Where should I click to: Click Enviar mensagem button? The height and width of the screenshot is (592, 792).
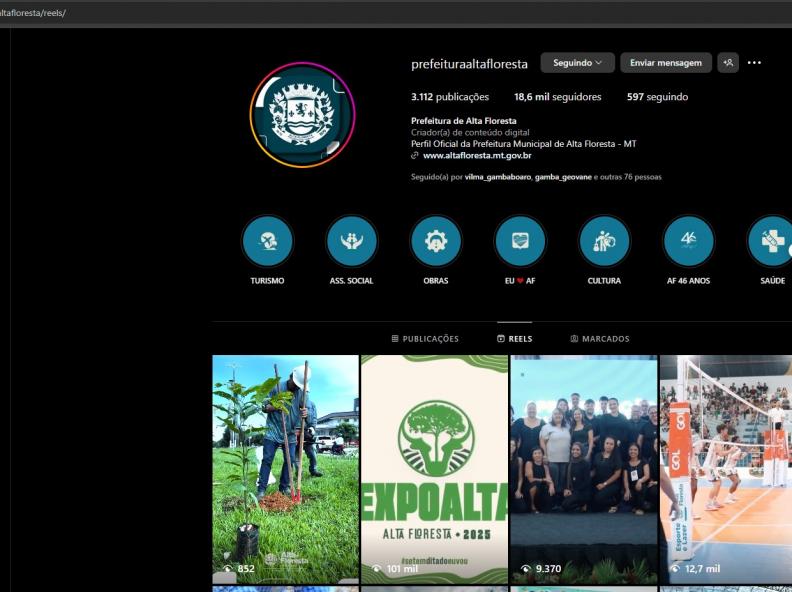point(666,63)
